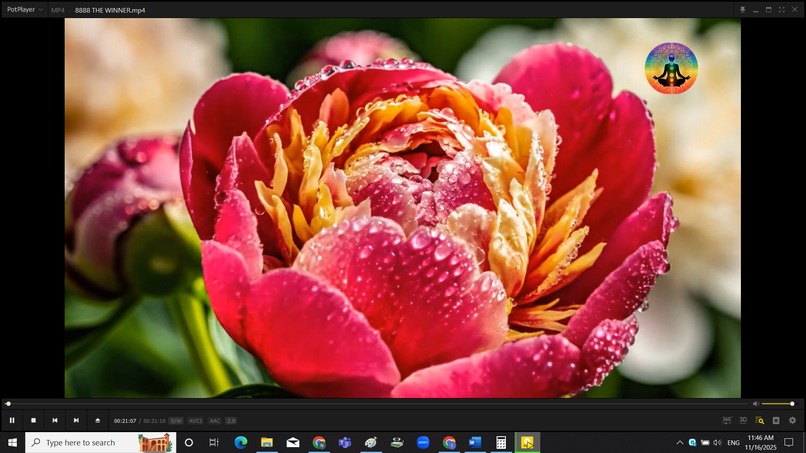Viewport: 806px width, 453px height.
Task: Click the battery tray icon
Action: tap(705, 443)
